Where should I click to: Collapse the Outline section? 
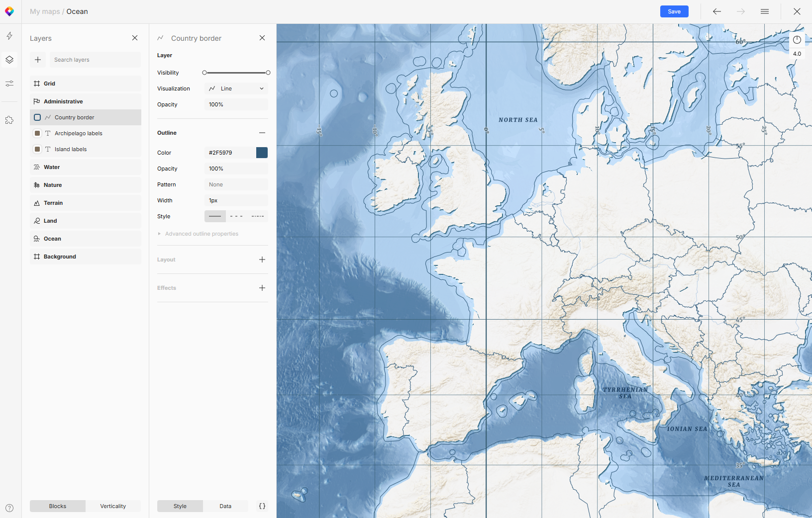(262, 132)
